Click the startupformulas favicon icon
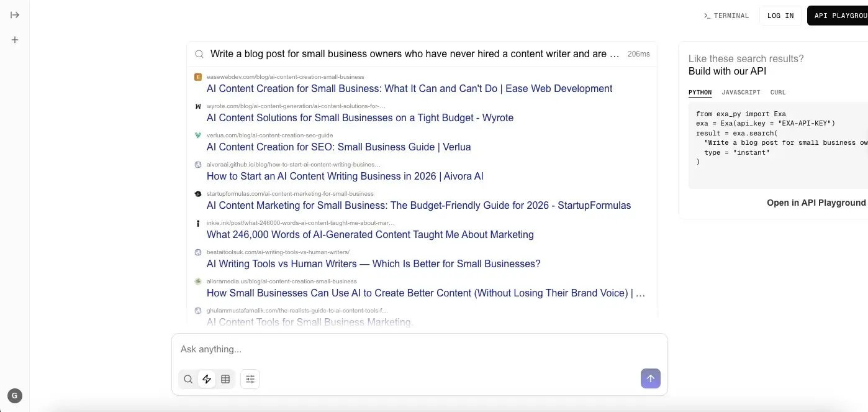The image size is (868, 412). 198,194
